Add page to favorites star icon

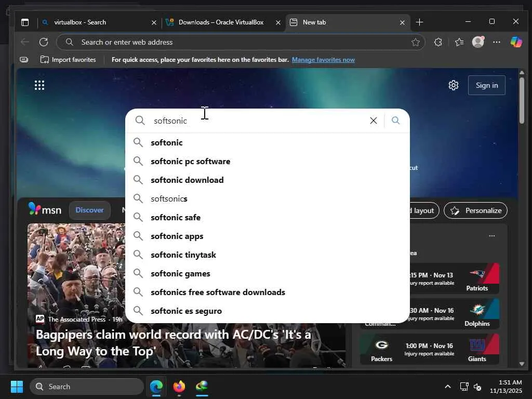pos(415,42)
